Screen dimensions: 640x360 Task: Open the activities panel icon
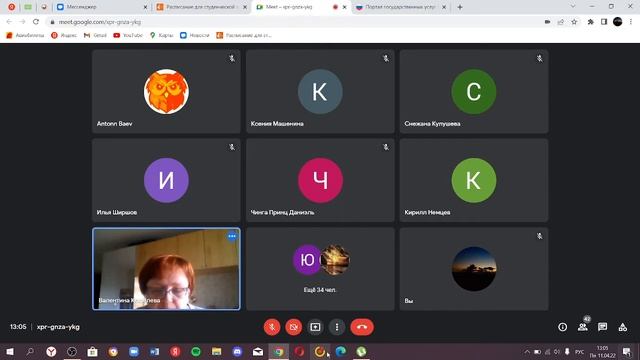pyautogui.click(x=622, y=327)
